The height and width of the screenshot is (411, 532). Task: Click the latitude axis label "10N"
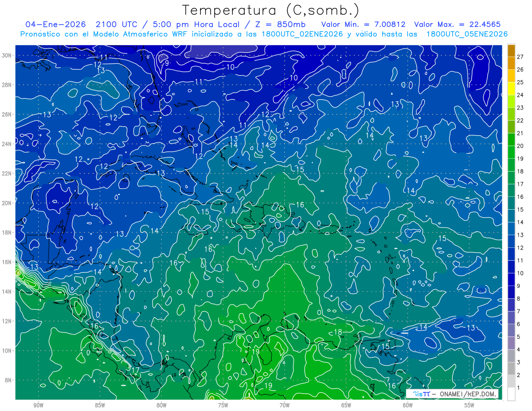click(8, 350)
